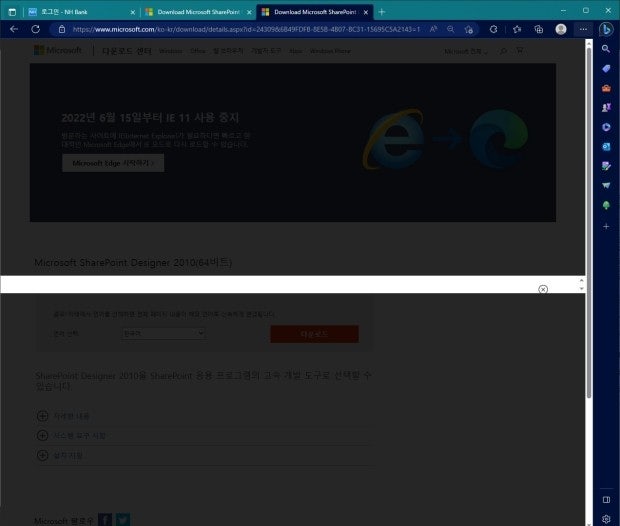Open sidebar Games chess icon
Screen dimensions: 620x526
(x=606, y=108)
